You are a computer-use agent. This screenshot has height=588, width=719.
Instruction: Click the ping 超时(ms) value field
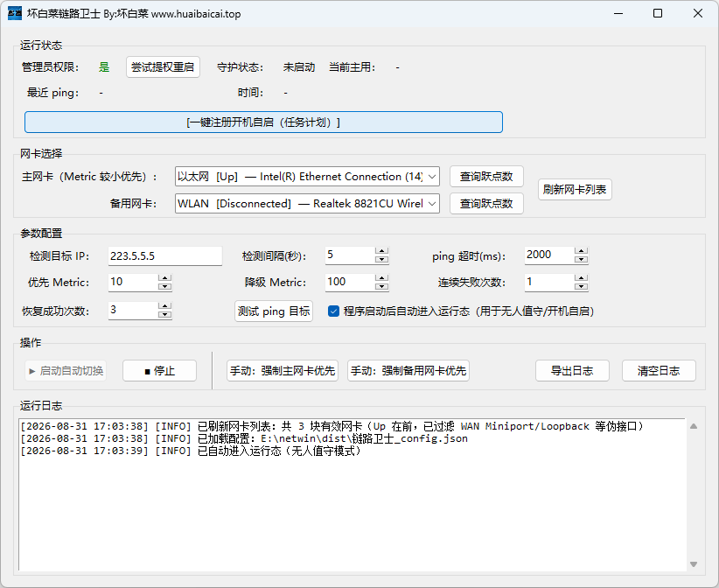pos(549,255)
